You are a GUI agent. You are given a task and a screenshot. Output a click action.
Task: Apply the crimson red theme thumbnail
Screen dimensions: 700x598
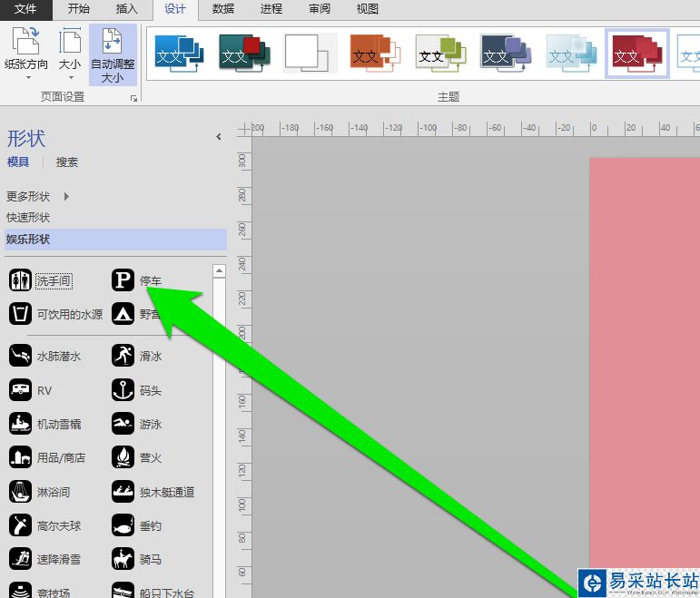pyautogui.click(x=637, y=54)
